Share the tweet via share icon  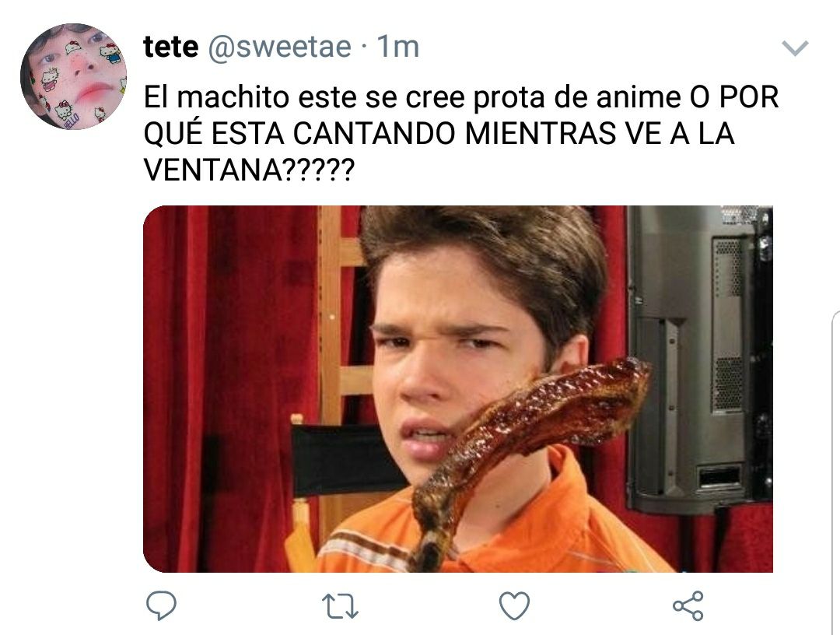(688, 605)
